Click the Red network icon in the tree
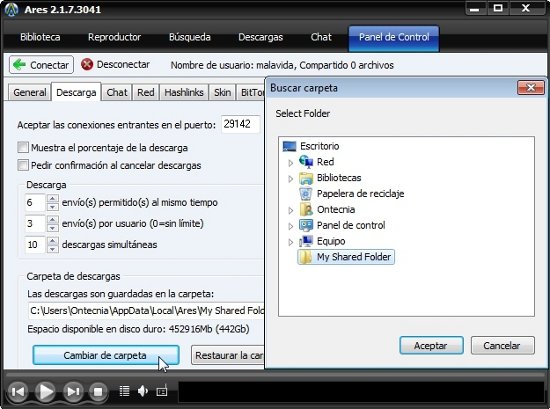The width and height of the screenshot is (550, 409). click(306, 162)
